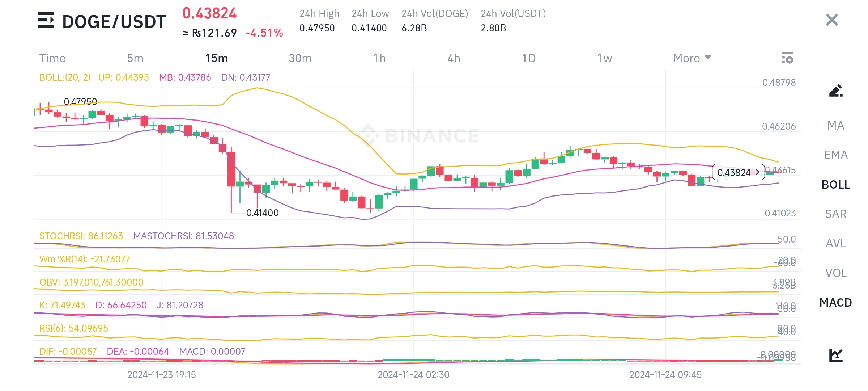Switch to the 5m interval tab
The width and height of the screenshot is (868, 391).
click(x=135, y=58)
